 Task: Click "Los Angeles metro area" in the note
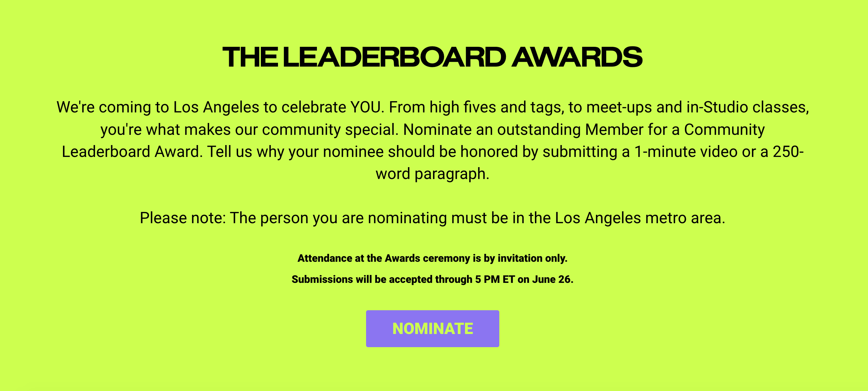[639, 218]
